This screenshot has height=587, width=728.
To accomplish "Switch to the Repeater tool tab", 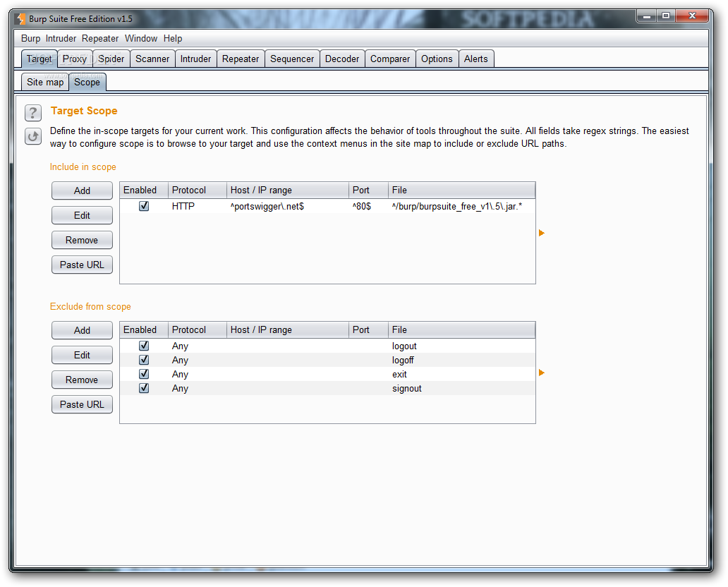I will click(x=241, y=59).
